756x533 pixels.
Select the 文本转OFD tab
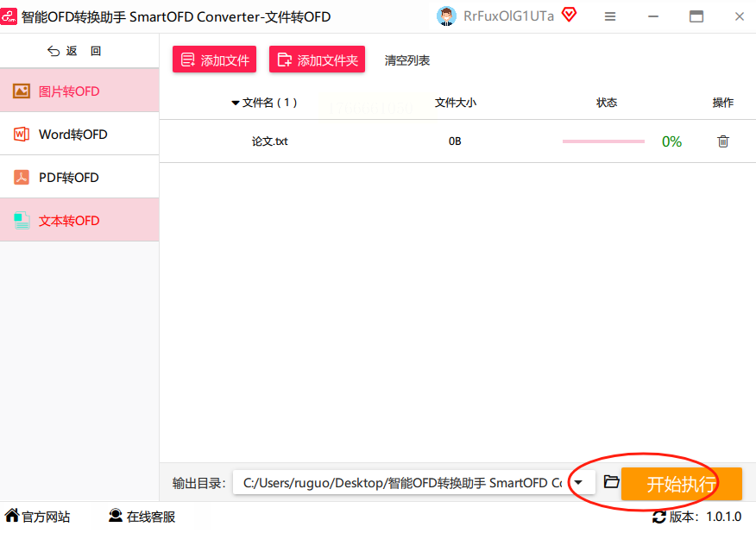coord(79,220)
